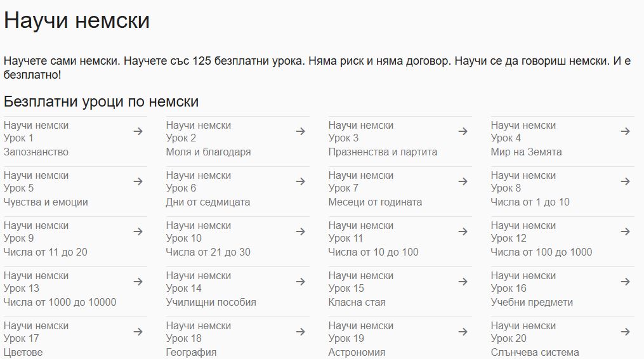Click the arrow icon for Урок 2
This screenshot has height=359, width=644.
pos(300,131)
